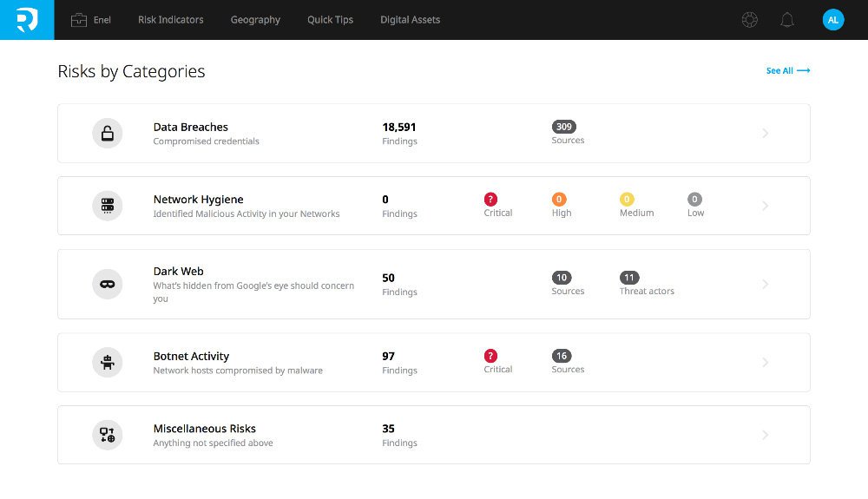
Task: Click the red Critical badge in Botnet Activity
Action: [x=490, y=356]
